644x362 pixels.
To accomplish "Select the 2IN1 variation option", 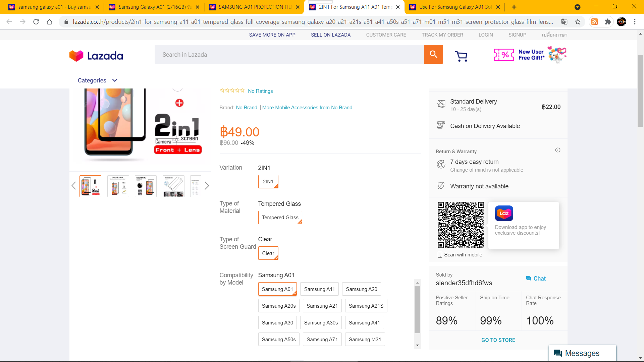I will [268, 182].
